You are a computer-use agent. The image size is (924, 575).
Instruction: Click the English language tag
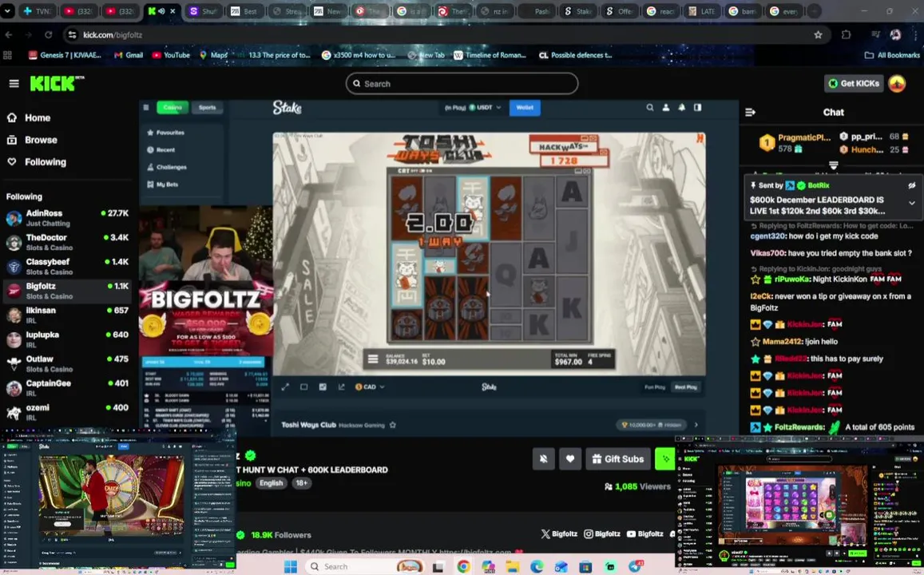pyautogui.click(x=271, y=483)
